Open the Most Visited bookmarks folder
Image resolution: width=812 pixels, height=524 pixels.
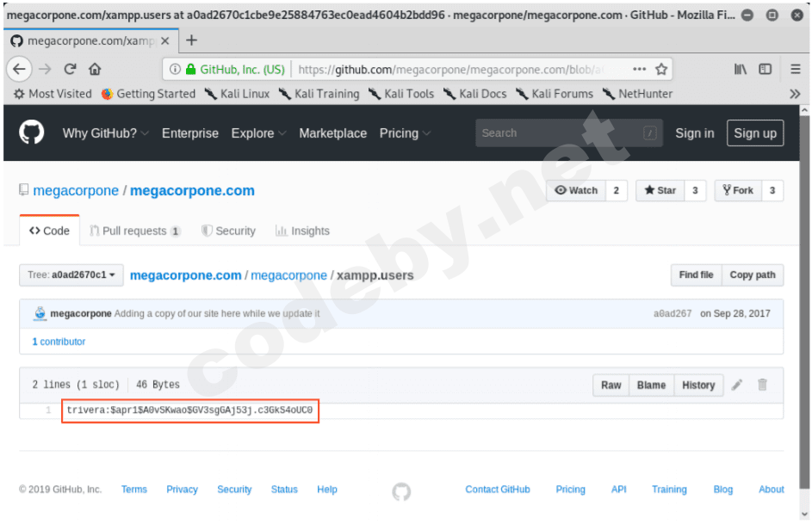click(53, 94)
